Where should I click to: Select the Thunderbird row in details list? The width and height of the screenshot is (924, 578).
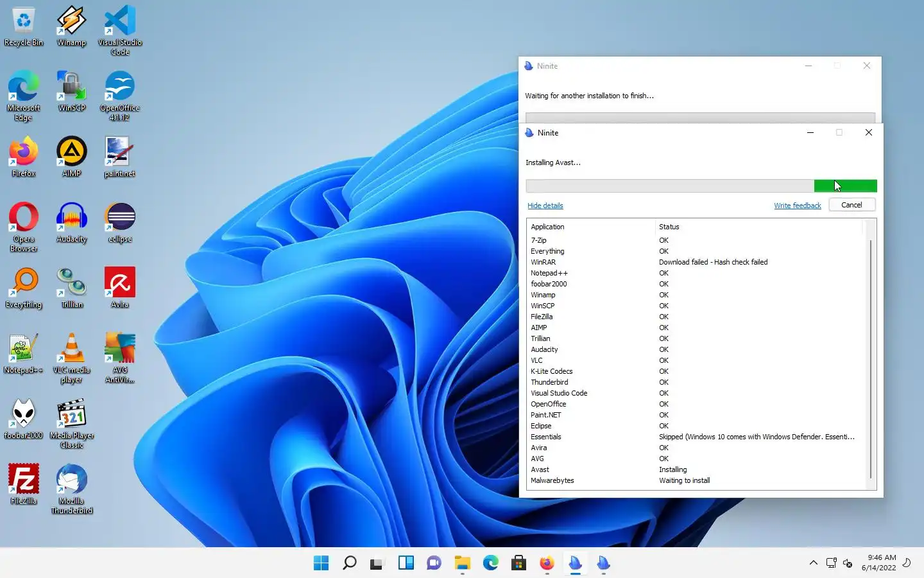pyautogui.click(x=696, y=382)
